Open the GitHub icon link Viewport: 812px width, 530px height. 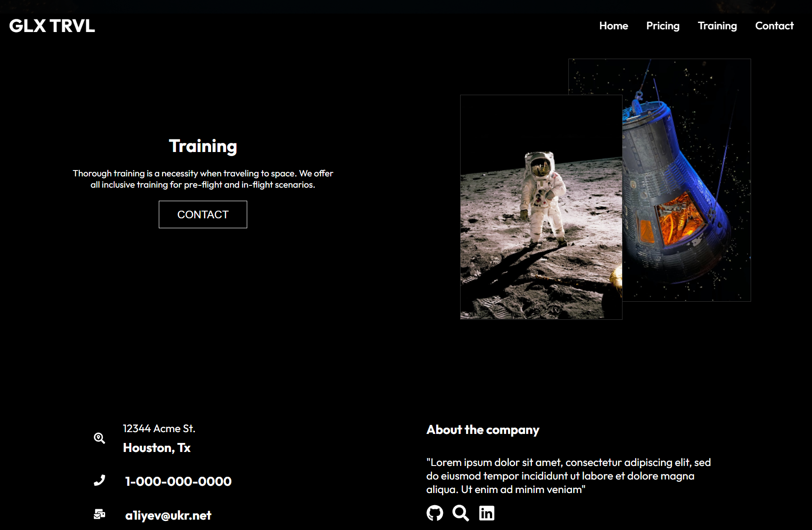(x=435, y=513)
